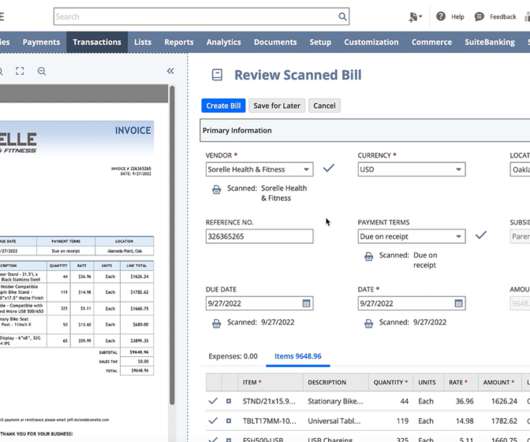
Task: Open the Commerce menu
Action: pyautogui.click(x=431, y=42)
